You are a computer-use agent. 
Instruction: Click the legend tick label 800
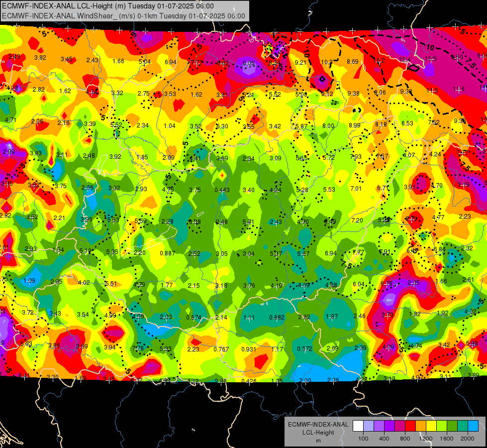point(405,439)
